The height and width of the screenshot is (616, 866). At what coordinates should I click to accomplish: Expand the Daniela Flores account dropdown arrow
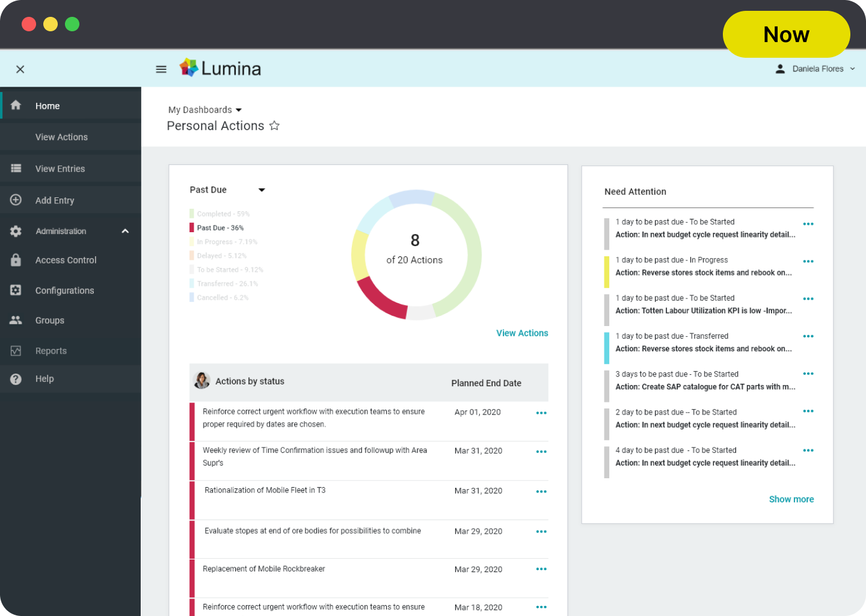[x=852, y=69]
